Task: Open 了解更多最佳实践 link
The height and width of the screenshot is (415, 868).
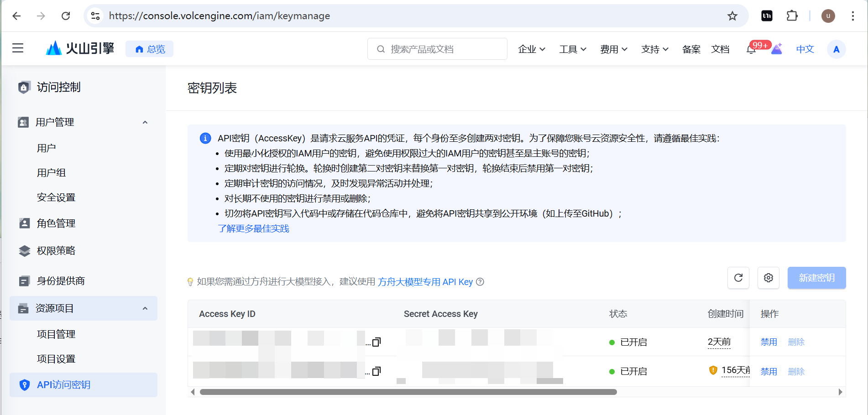Action: (254, 228)
